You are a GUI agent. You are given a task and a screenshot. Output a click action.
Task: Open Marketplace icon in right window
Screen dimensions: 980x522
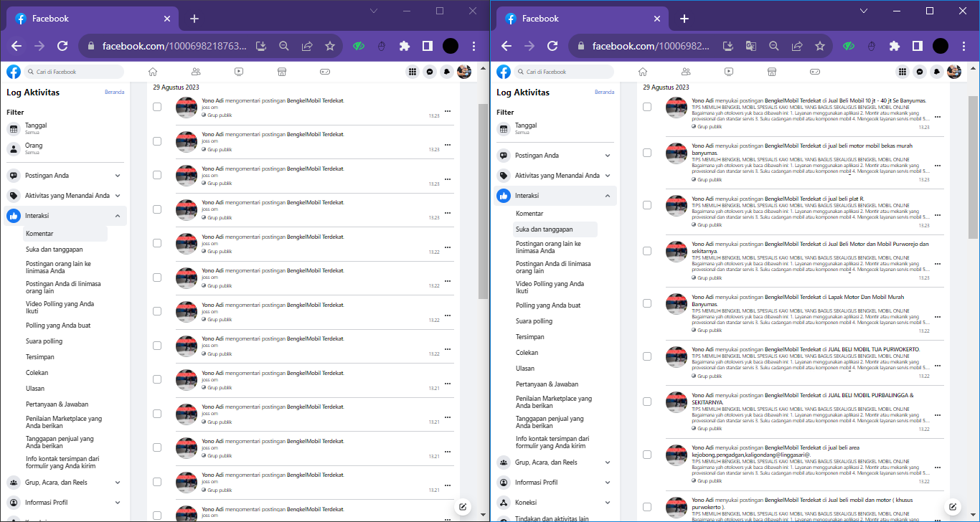coord(772,72)
